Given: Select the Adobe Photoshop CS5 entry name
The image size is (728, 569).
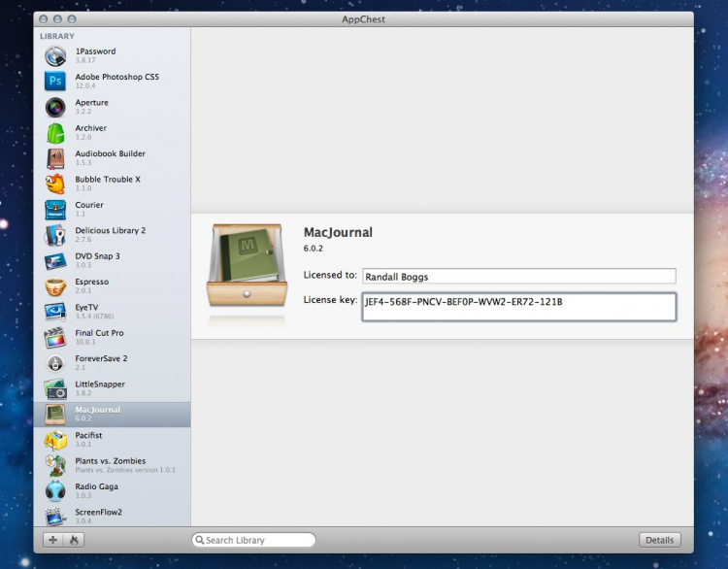Looking at the screenshot, I should [117, 77].
